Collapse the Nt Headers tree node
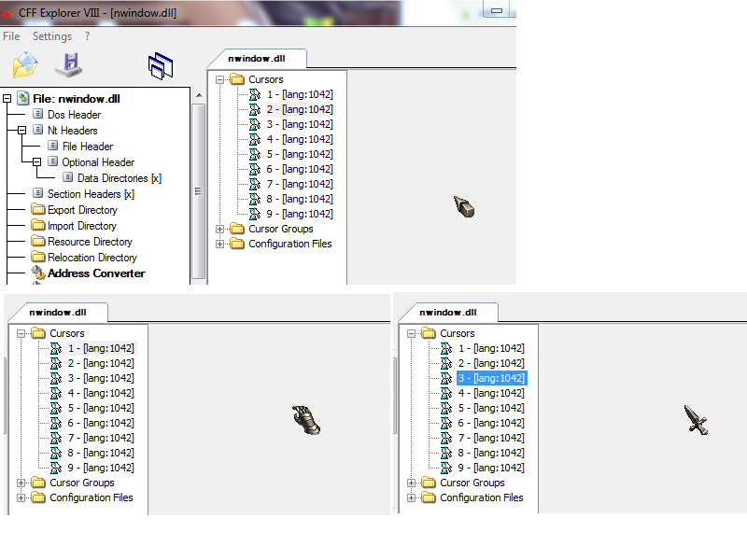 [x=21, y=131]
